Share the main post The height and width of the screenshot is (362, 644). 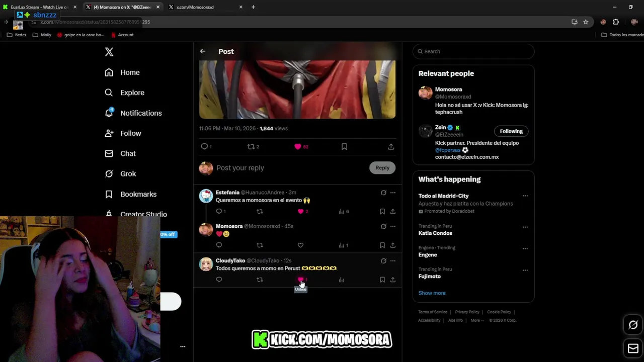(x=391, y=146)
